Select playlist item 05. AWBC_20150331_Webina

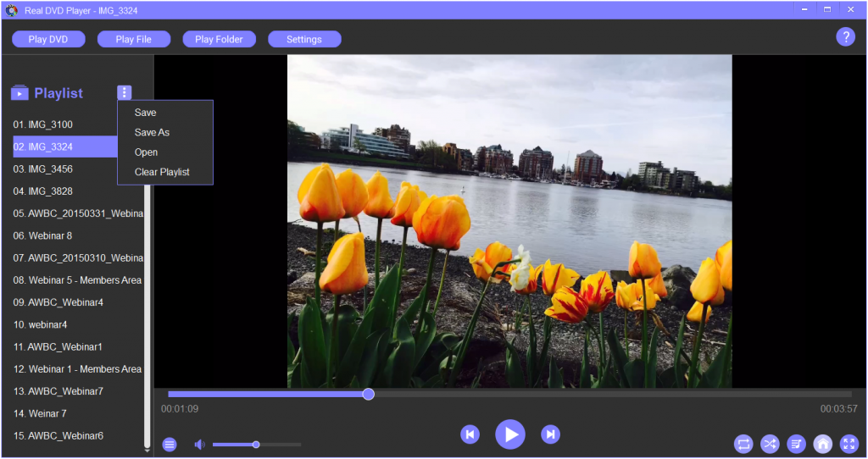[x=77, y=213]
